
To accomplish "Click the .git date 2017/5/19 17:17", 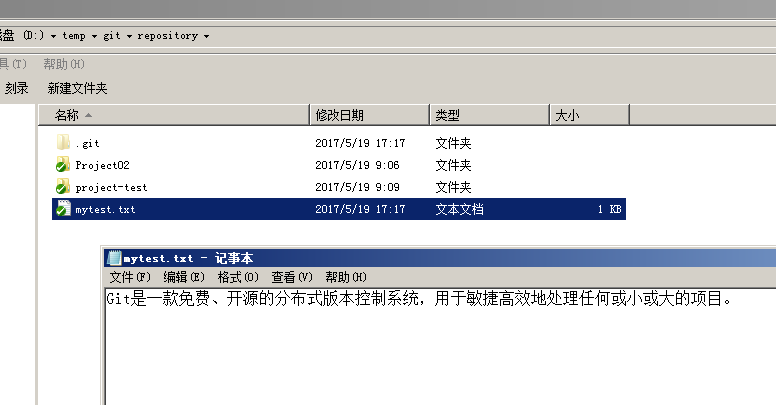I will (x=360, y=143).
